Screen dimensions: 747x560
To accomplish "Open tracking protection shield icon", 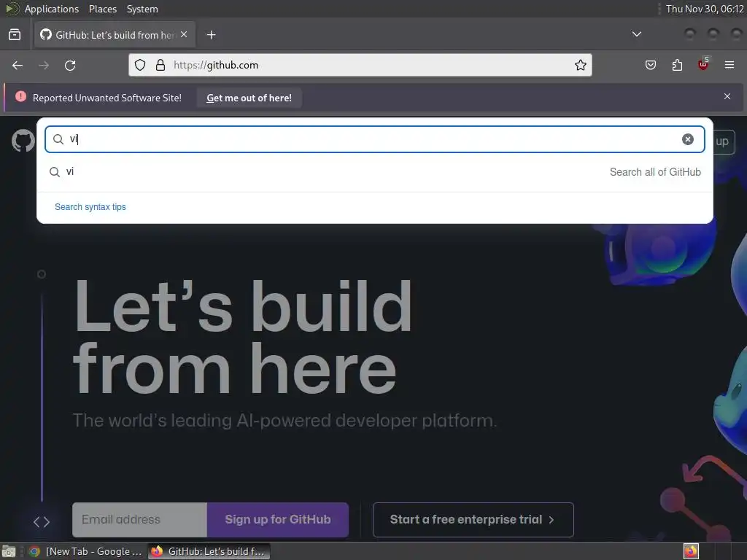I will click(139, 65).
